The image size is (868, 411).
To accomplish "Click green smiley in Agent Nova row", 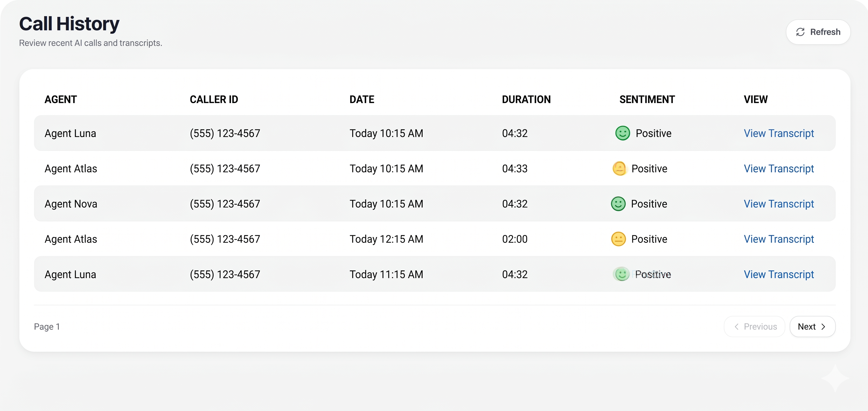I will 618,204.
